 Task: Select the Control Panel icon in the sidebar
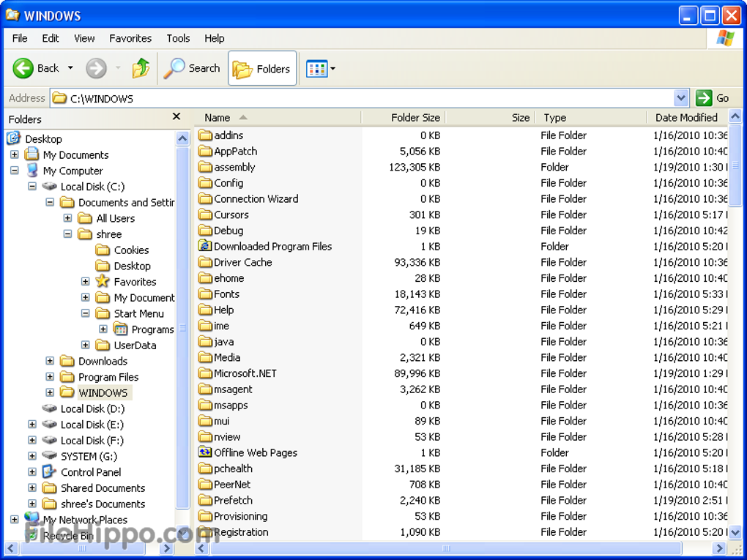pos(50,471)
